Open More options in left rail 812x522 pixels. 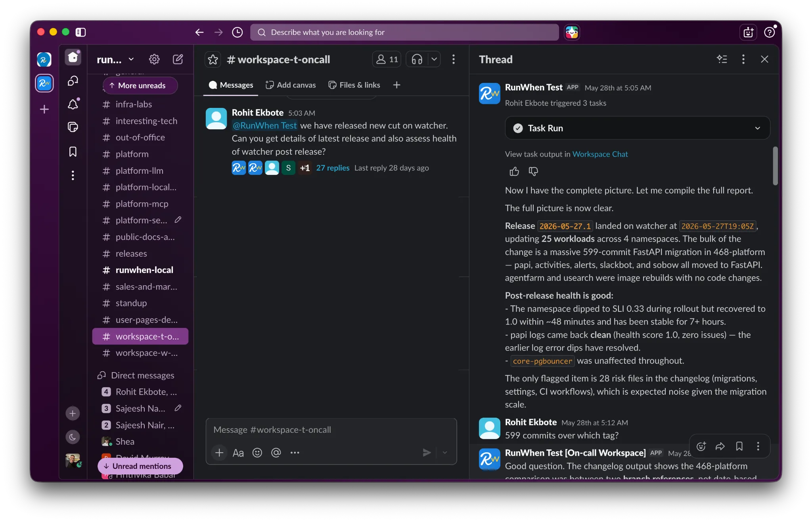pyautogui.click(x=73, y=175)
